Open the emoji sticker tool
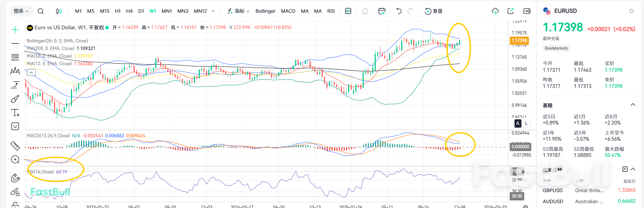This screenshot has width=644, height=208. tap(15, 126)
